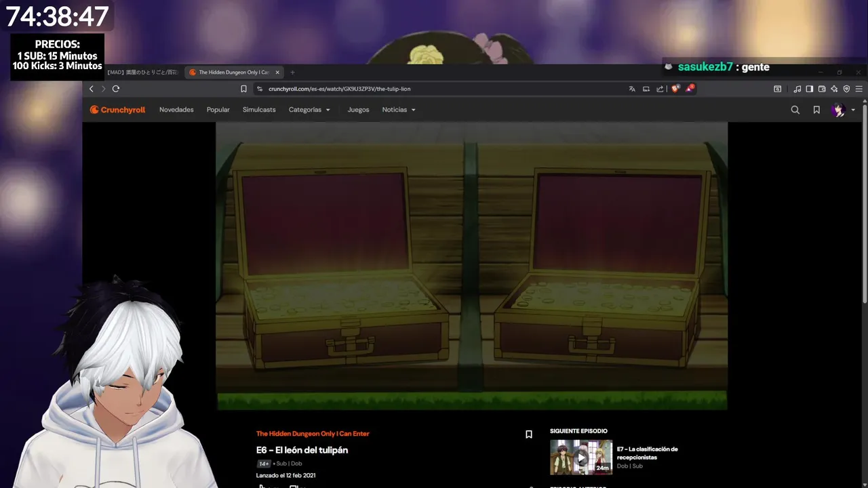Screen dimensions: 868x488
Task: Open the Simulcasts menu item
Action: tap(259, 110)
